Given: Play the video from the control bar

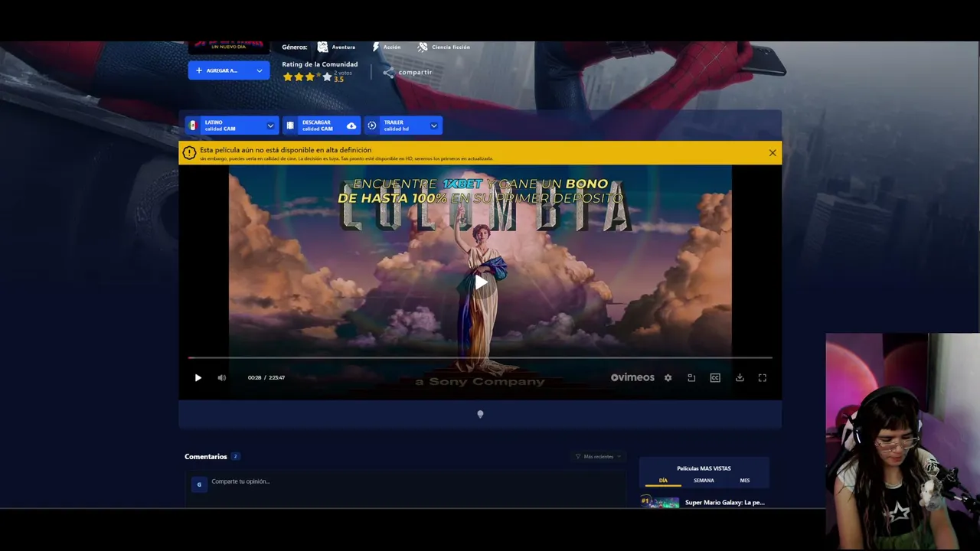Looking at the screenshot, I should click(198, 377).
